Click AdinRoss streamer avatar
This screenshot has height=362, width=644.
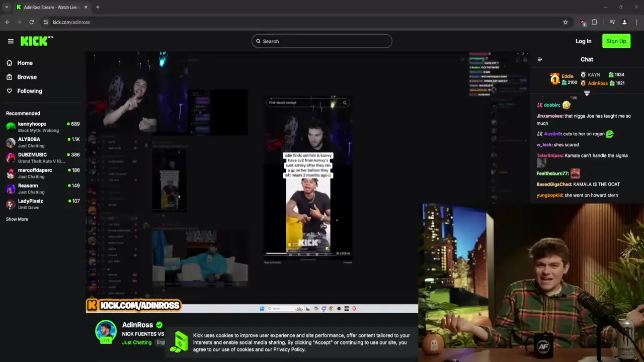tap(106, 332)
